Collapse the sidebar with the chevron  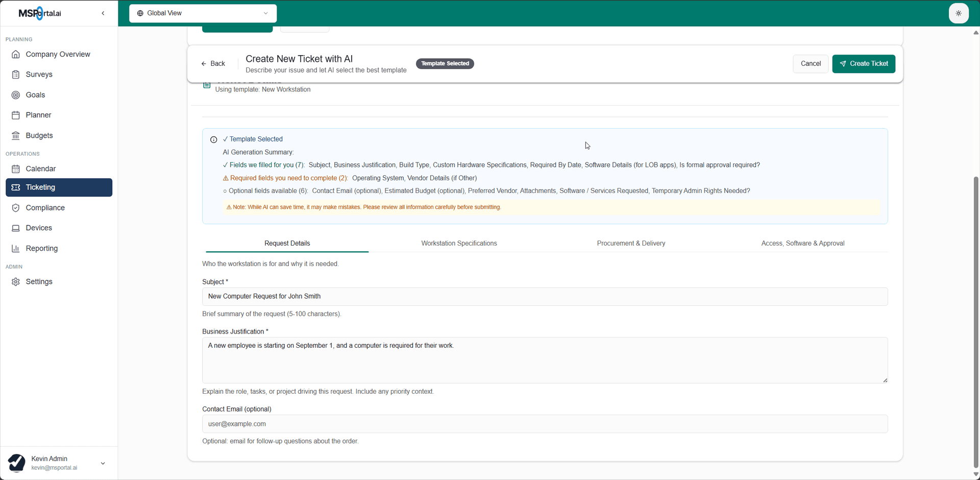103,13
